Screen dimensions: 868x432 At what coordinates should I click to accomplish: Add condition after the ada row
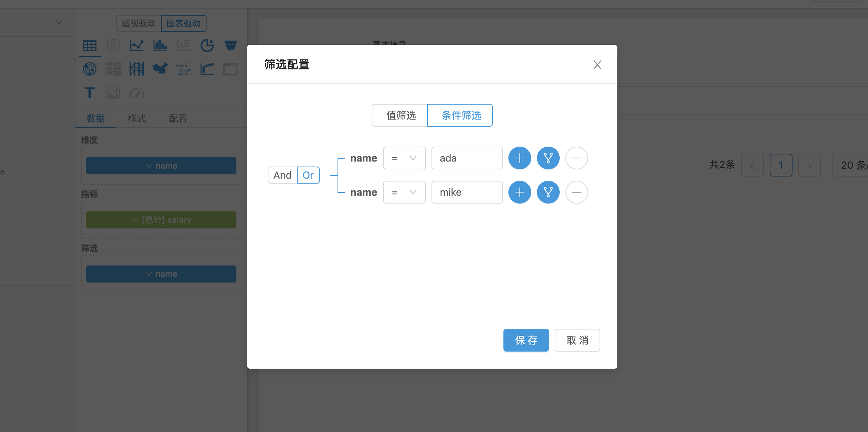pyautogui.click(x=519, y=158)
